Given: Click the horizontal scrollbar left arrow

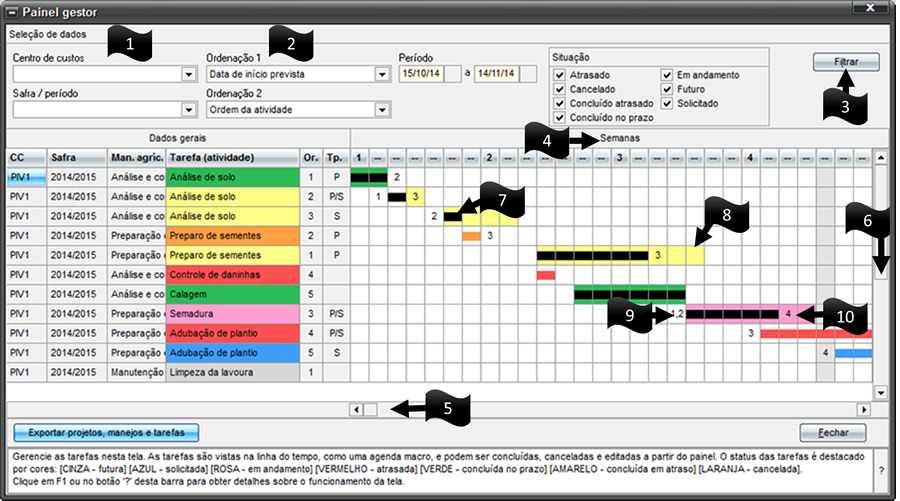Looking at the screenshot, I should (355, 409).
